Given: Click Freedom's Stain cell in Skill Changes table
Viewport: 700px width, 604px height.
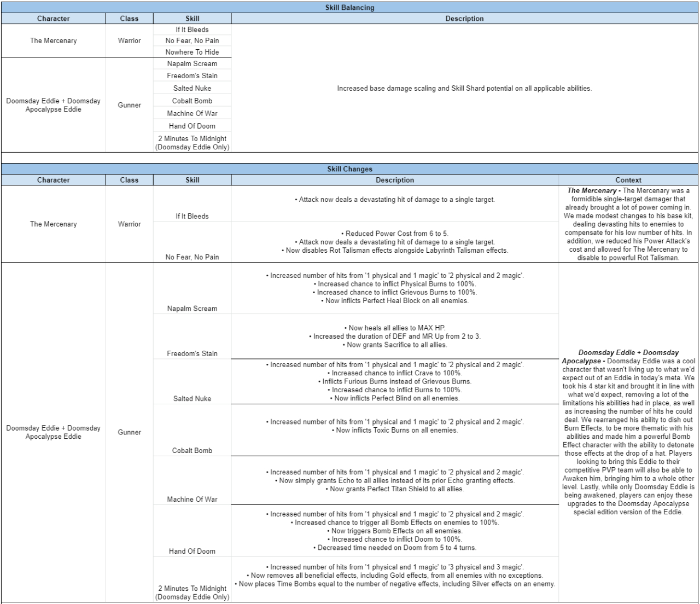Looking at the screenshot, I should pos(192,353).
